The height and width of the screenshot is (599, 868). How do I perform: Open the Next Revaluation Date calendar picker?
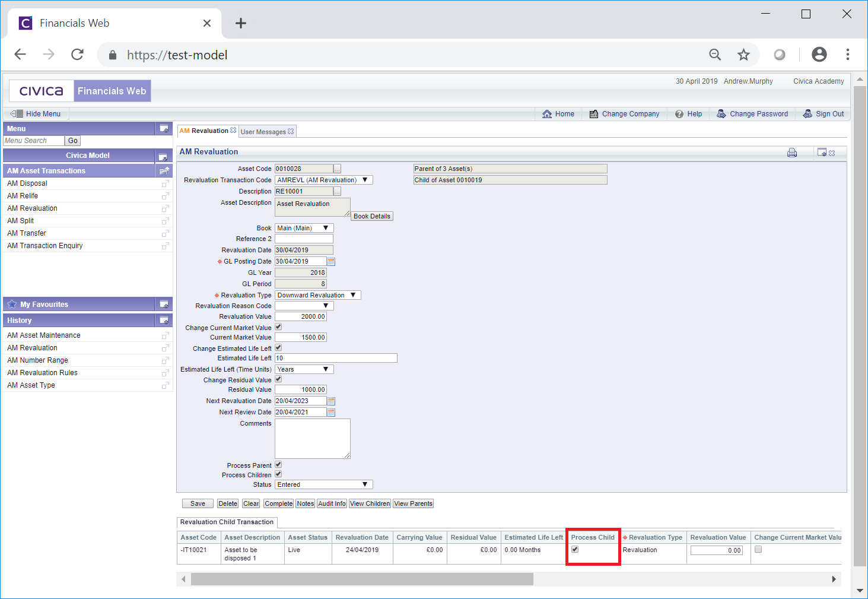pos(331,401)
